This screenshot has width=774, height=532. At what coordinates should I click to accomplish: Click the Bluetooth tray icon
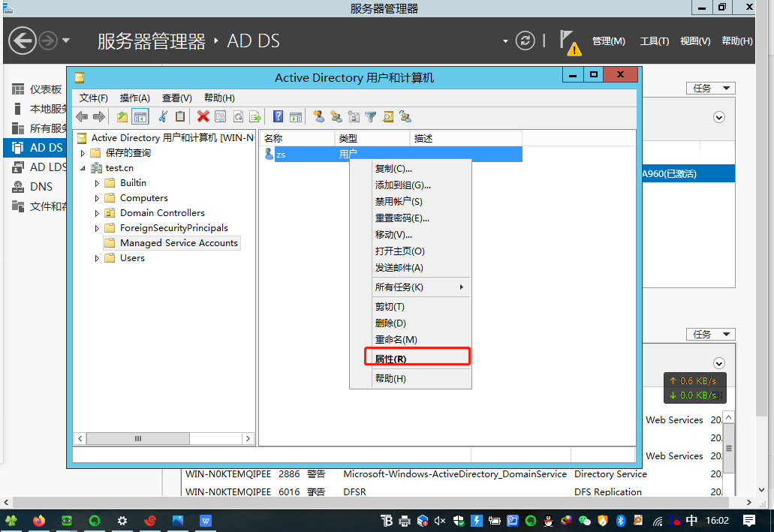(x=621, y=521)
